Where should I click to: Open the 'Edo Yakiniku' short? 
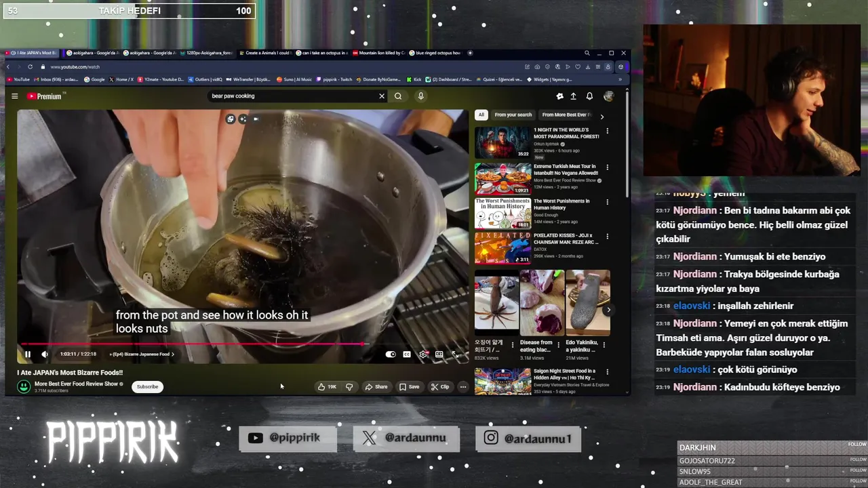[x=588, y=303]
